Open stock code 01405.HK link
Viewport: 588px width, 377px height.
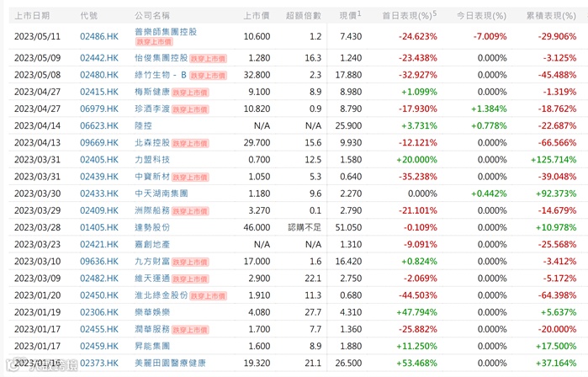tap(99, 227)
